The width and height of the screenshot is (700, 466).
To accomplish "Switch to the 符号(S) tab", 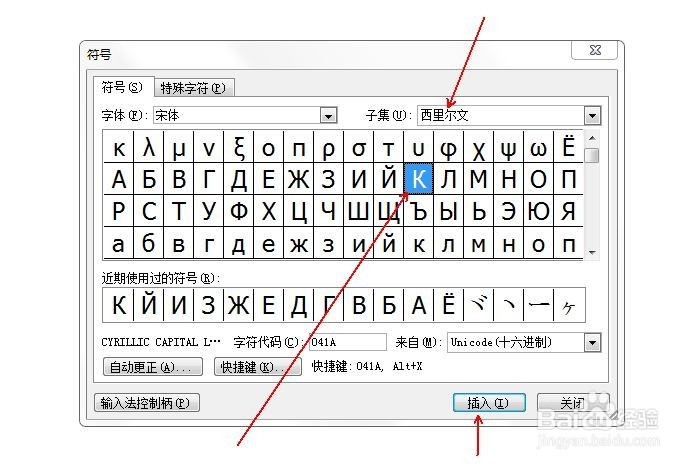I will (x=123, y=87).
